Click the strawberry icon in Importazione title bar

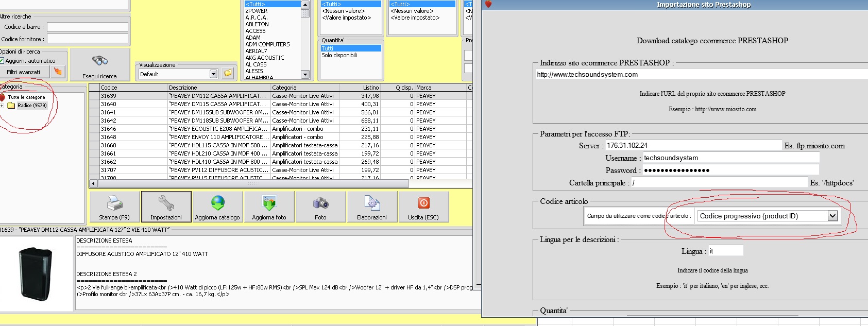coord(488,4)
